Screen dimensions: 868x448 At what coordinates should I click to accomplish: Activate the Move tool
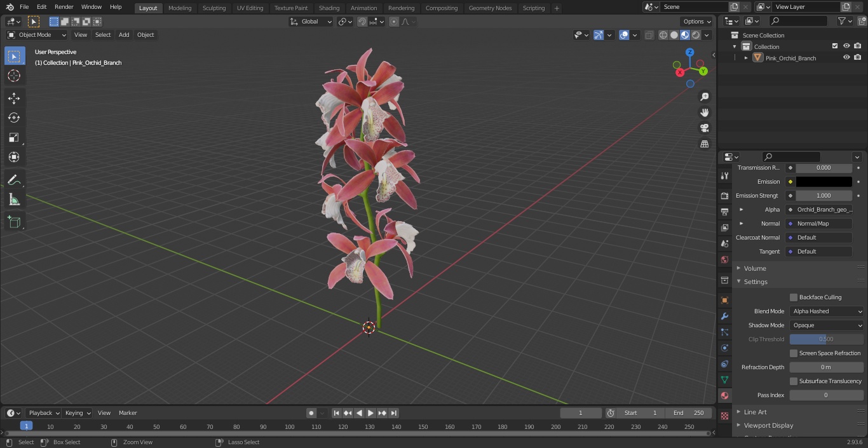[x=14, y=98]
